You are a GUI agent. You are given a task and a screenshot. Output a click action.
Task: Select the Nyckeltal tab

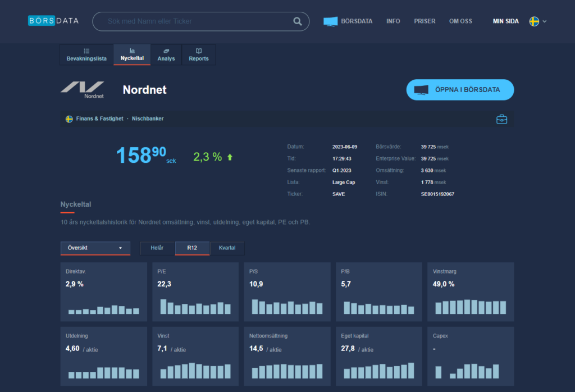[x=132, y=54]
